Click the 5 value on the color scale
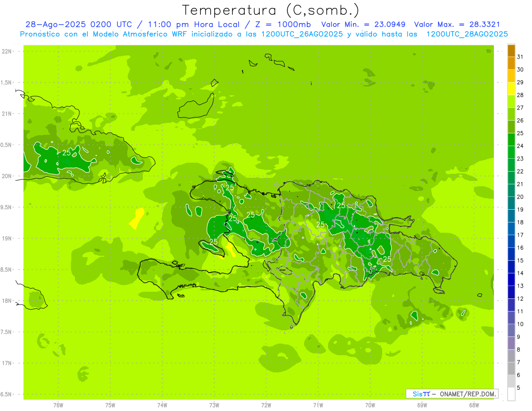532x411 pixels. pyautogui.click(x=519, y=388)
